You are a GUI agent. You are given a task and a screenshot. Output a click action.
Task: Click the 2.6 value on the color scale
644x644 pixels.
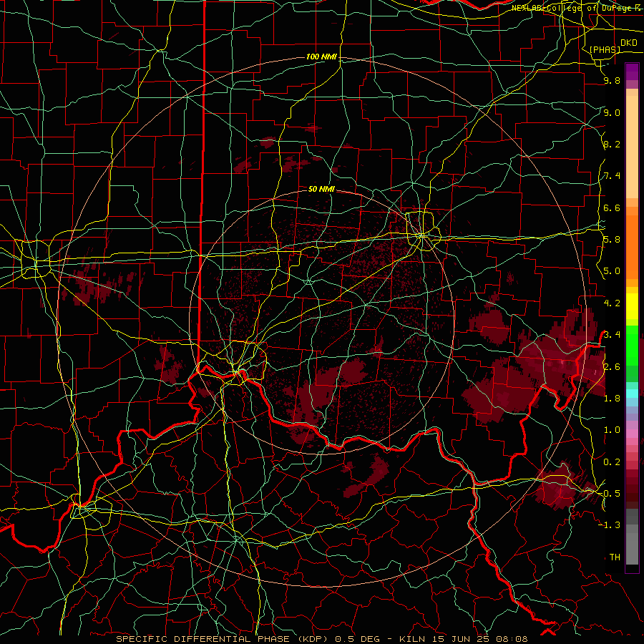612,367
